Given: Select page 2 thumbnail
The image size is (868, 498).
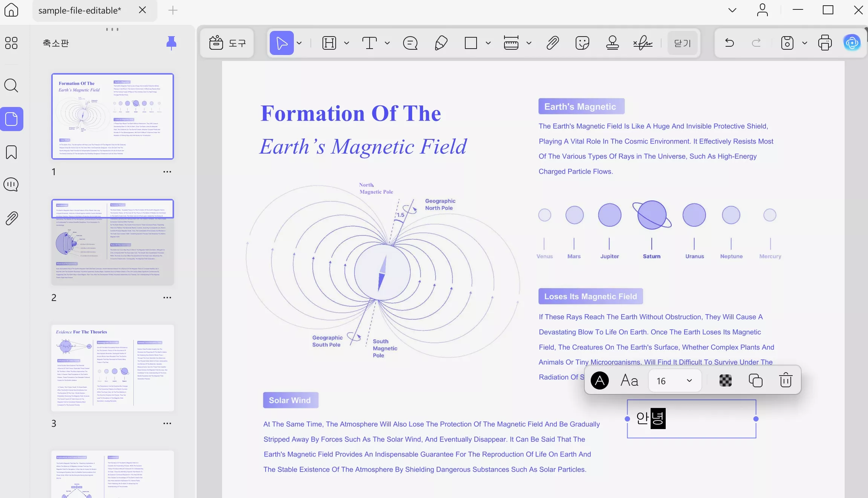Looking at the screenshot, I should (x=113, y=242).
